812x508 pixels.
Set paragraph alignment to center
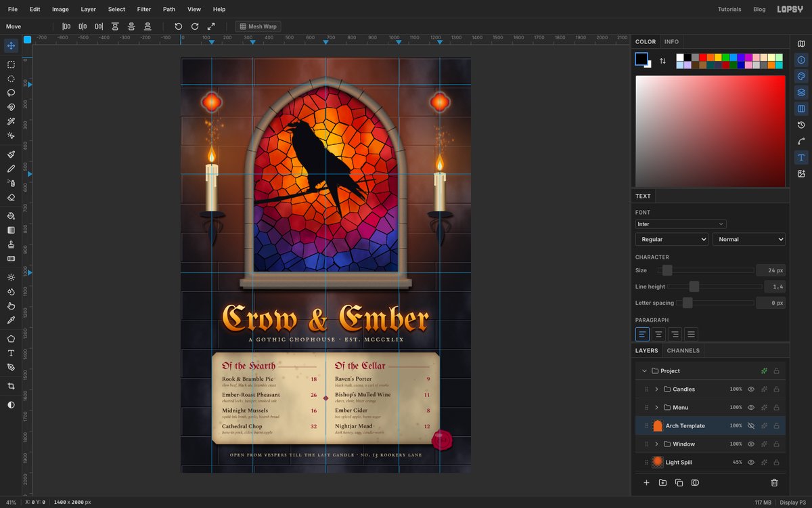(658, 335)
